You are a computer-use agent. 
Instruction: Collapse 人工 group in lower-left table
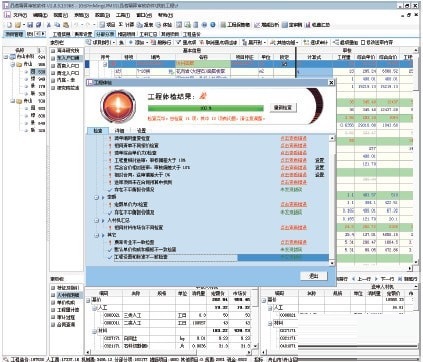[95, 308]
